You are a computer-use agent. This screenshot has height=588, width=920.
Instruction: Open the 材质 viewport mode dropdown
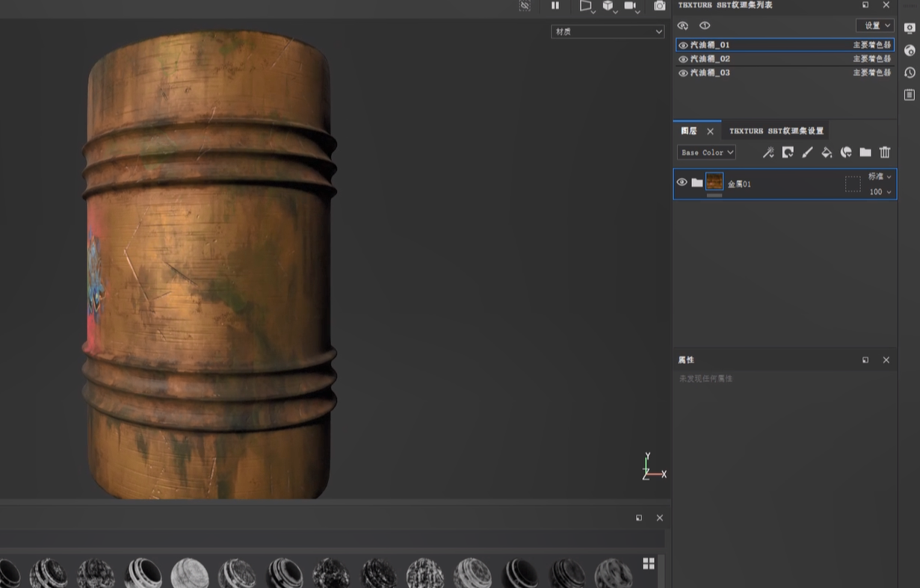[607, 31]
